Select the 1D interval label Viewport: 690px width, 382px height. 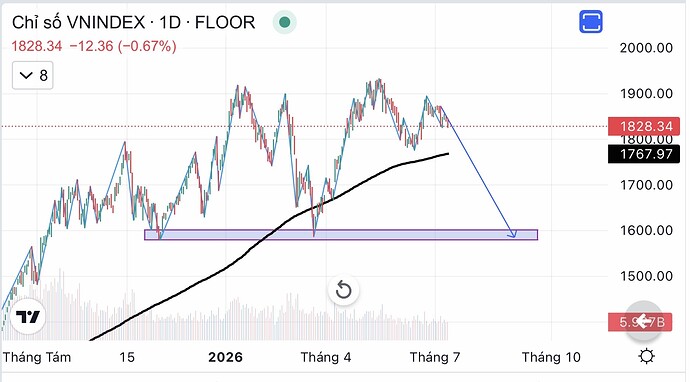click(x=170, y=22)
